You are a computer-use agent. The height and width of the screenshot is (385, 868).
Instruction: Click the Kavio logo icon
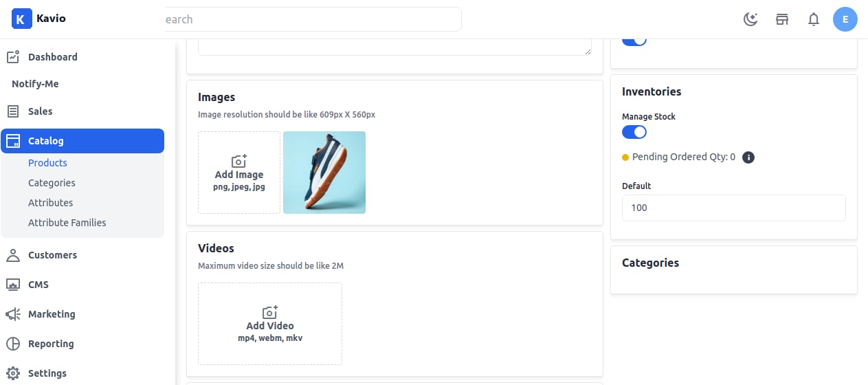click(21, 19)
